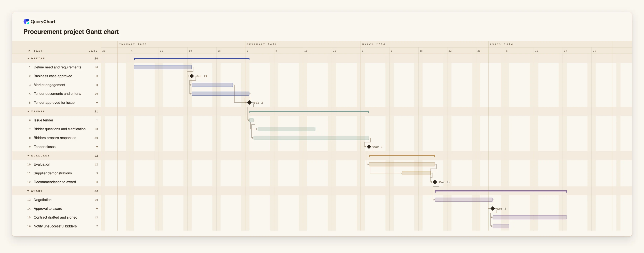The image size is (644, 253).
Task: Click the TENDER summary bar in timeline
Action: tap(309, 112)
